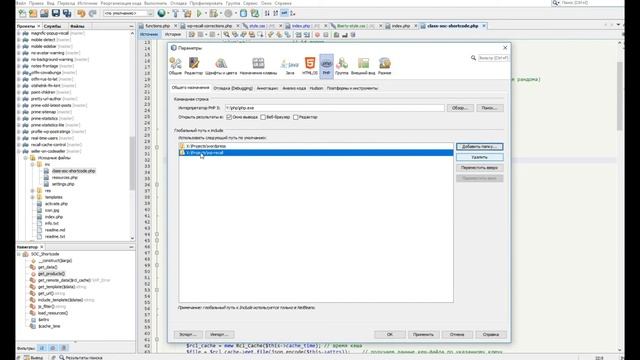Click the PHP 5 interpreter path field
Screen dimensions: 640x360
(334, 108)
